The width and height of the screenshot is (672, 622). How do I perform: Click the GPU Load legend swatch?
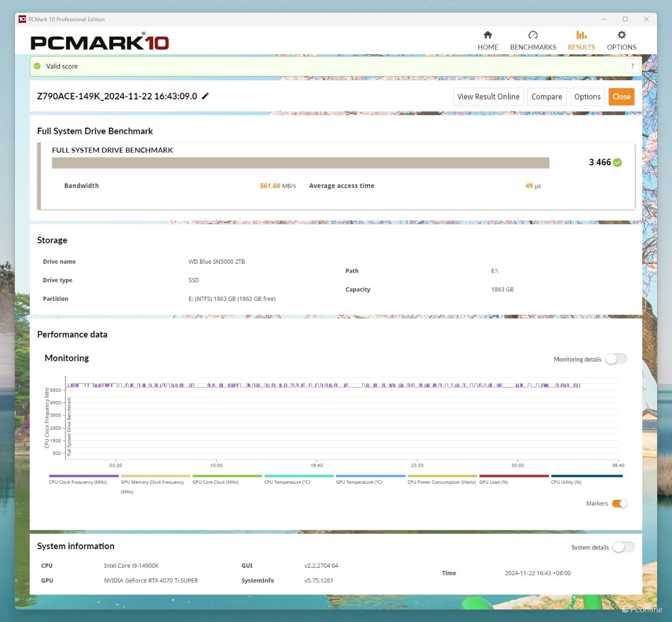coord(514,476)
